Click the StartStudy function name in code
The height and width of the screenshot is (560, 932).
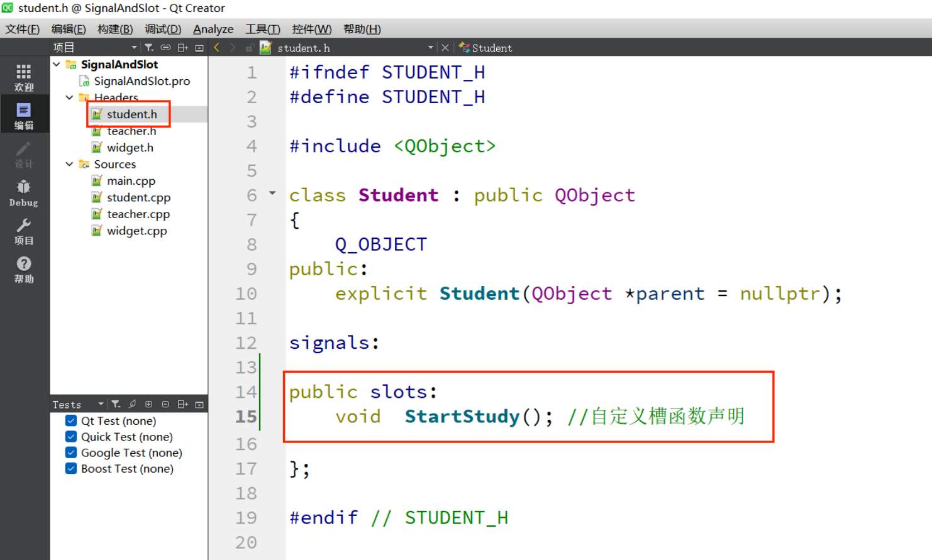(x=462, y=417)
